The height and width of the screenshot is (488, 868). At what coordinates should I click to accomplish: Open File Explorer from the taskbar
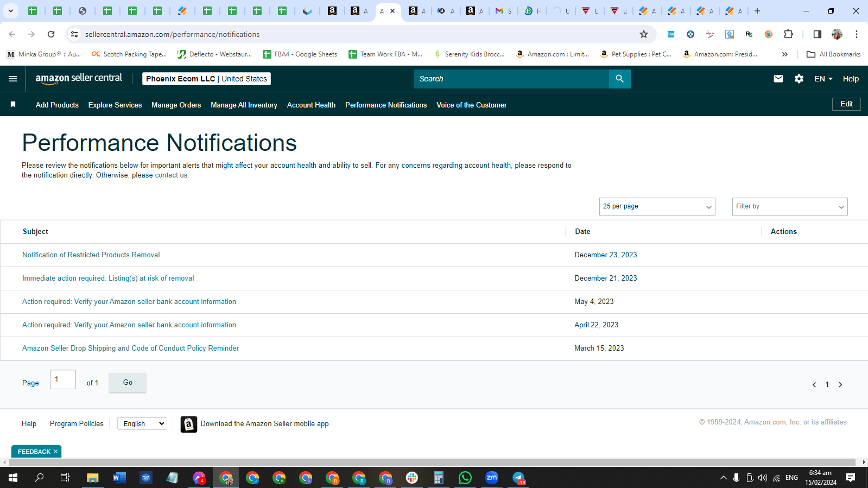tap(92, 478)
